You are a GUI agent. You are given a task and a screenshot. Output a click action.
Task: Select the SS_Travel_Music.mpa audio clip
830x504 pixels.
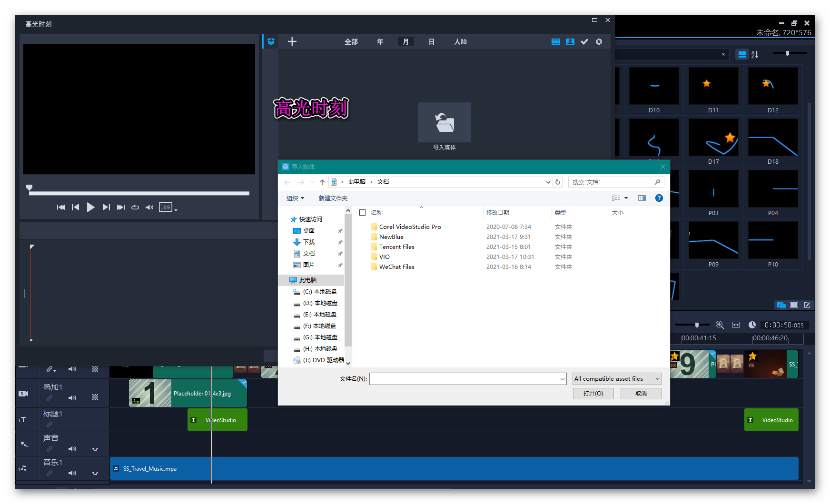[454, 469]
